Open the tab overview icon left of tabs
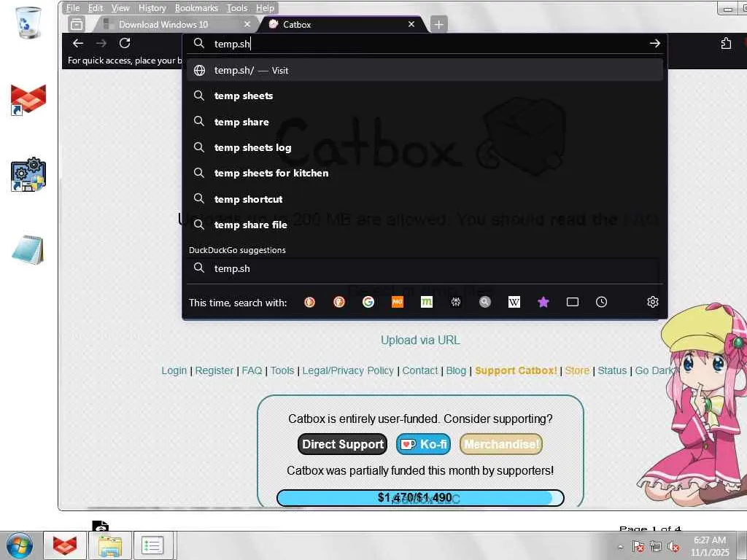 [76, 24]
